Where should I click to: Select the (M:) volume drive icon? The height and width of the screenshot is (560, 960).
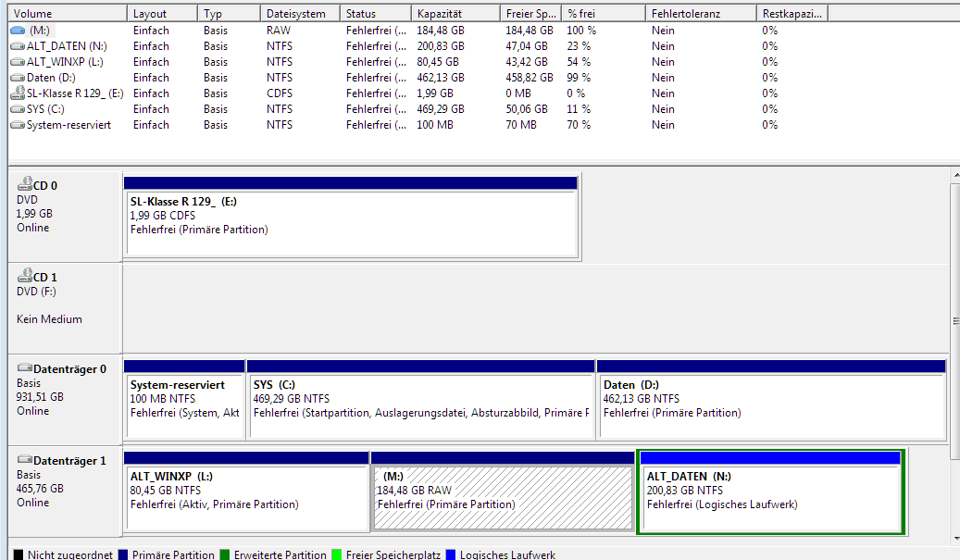[x=18, y=31]
